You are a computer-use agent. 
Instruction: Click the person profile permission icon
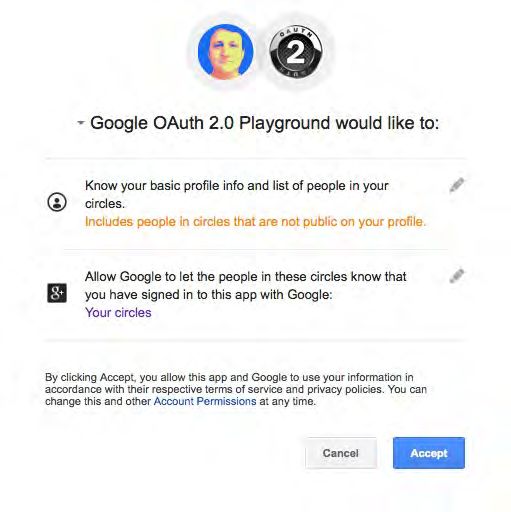[57, 202]
